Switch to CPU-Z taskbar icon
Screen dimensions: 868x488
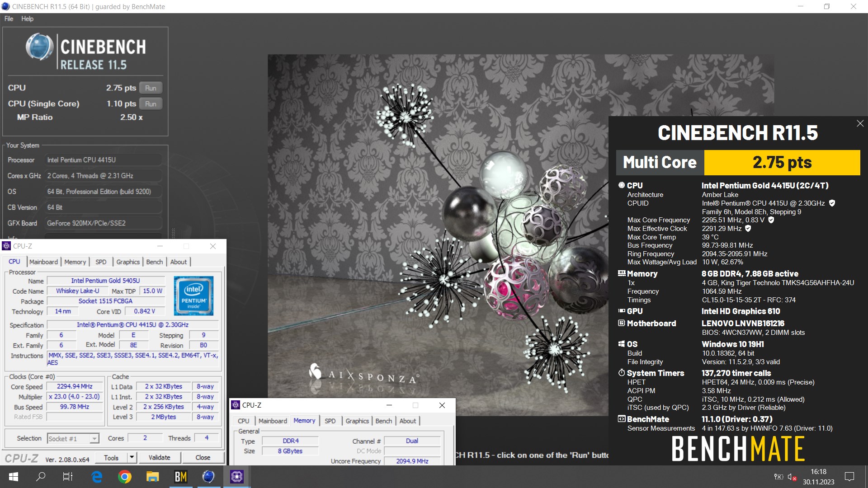click(236, 477)
